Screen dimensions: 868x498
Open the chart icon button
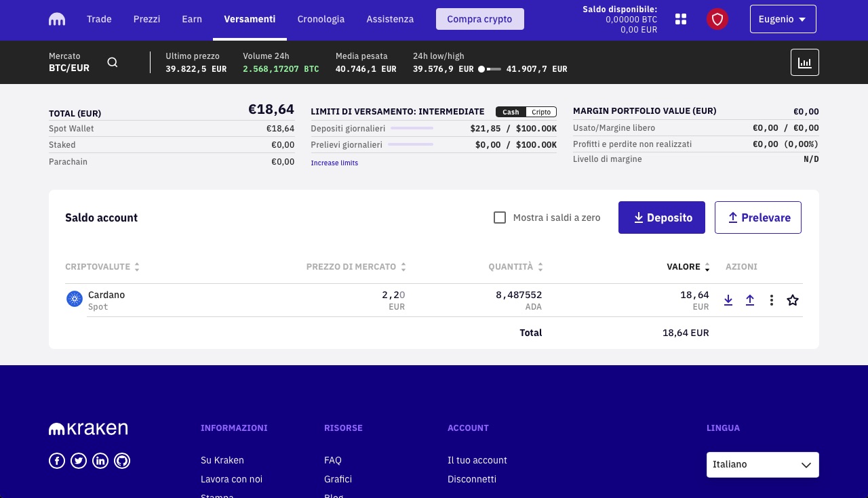click(x=805, y=62)
